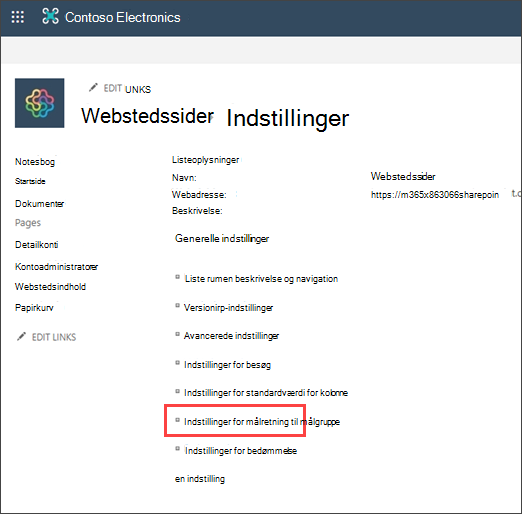522x514 pixels.
Task: Open Kontoadministratorer in left navigation
Action: pyautogui.click(x=56, y=267)
